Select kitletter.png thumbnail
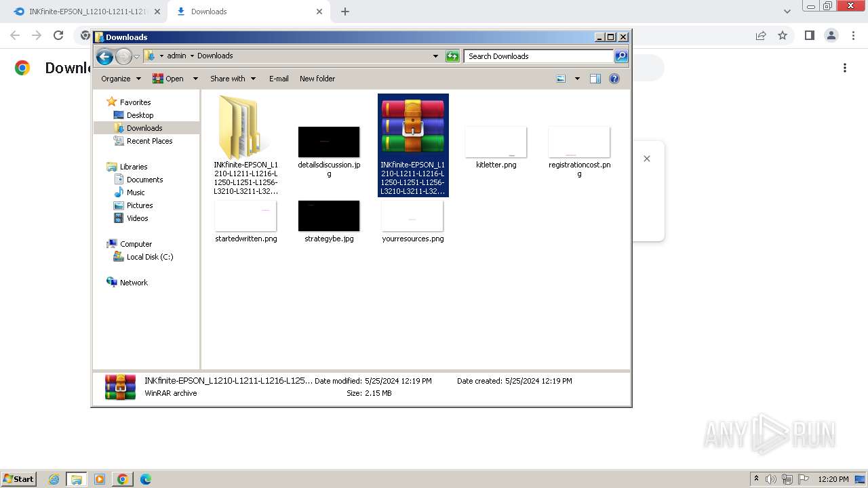Viewport: 868px width, 488px height. (496, 142)
